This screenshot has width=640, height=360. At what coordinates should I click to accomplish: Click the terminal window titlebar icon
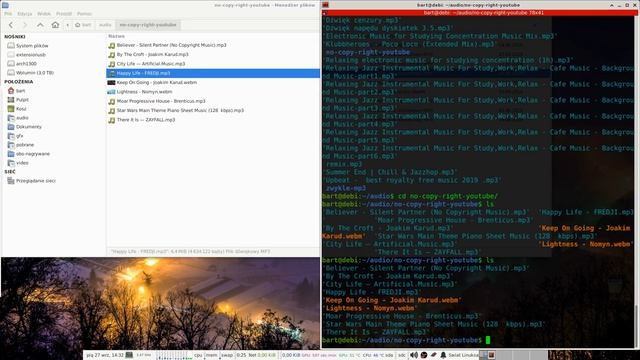[x=325, y=5]
